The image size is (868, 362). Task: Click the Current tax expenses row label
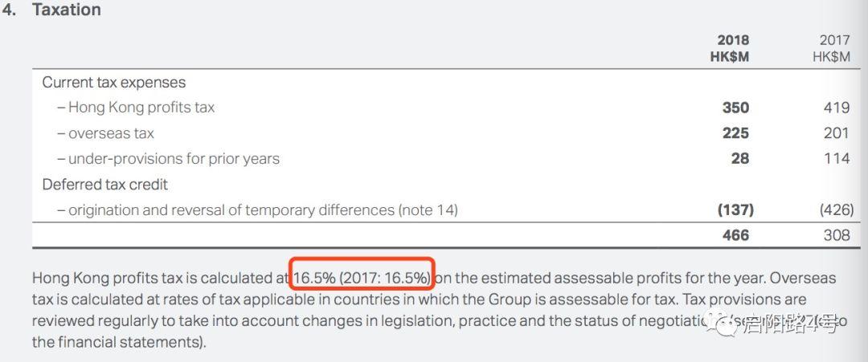114,83
